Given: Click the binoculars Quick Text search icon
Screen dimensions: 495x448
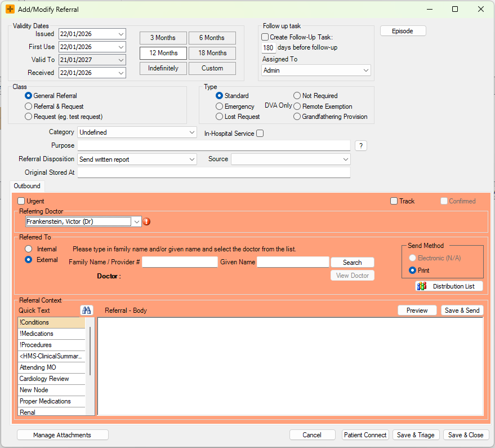Looking at the screenshot, I should pyautogui.click(x=86, y=311).
